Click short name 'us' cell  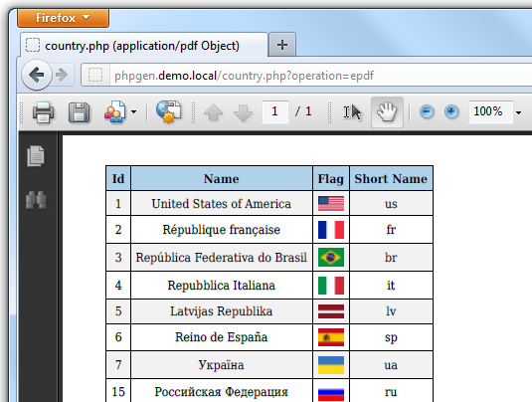(391, 203)
